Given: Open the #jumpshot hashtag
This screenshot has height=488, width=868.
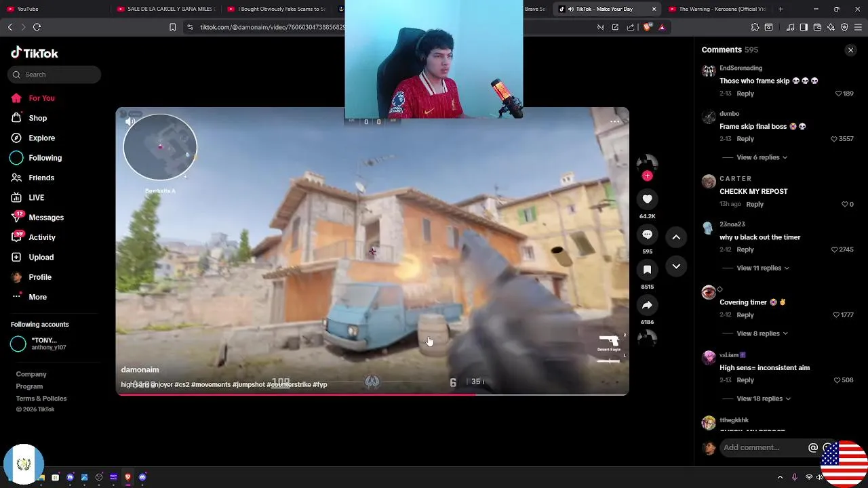Looking at the screenshot, I should pos(248,385).
